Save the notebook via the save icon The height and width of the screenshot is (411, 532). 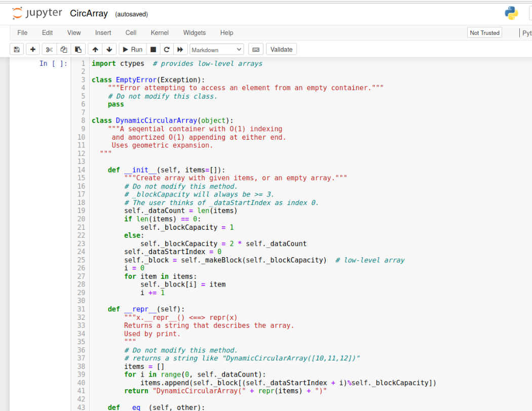click(17, 49)
